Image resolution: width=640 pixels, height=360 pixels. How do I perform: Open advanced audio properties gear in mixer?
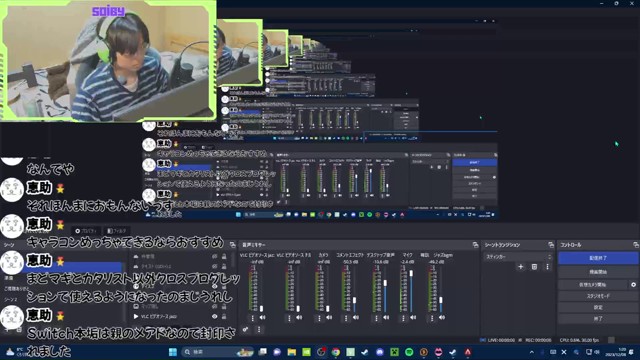point(246,329)
